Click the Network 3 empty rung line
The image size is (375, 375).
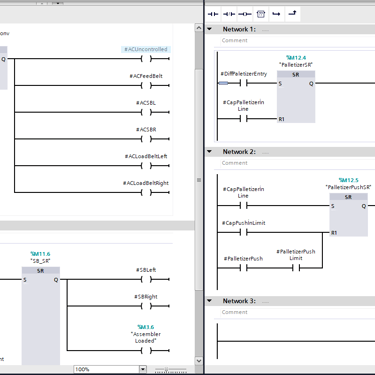[x=296, y=341]
